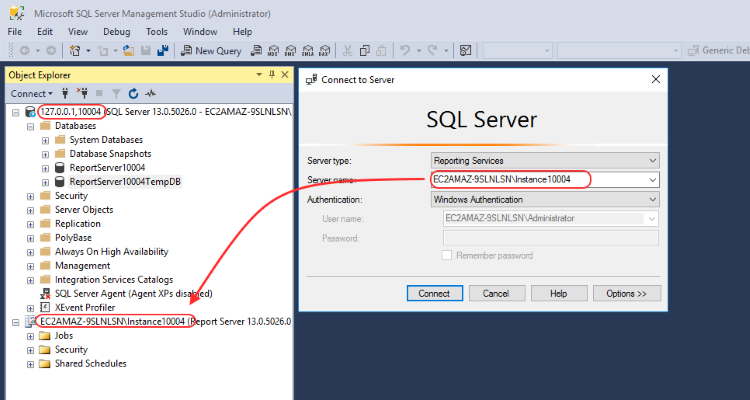The height and width of the screenshot is (400, 750).
Task: Open Object Explorer window position menu arrow
Action: [259, 75]
